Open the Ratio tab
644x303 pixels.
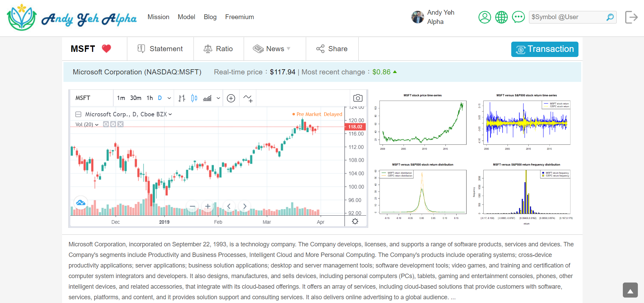click(218, 49)
